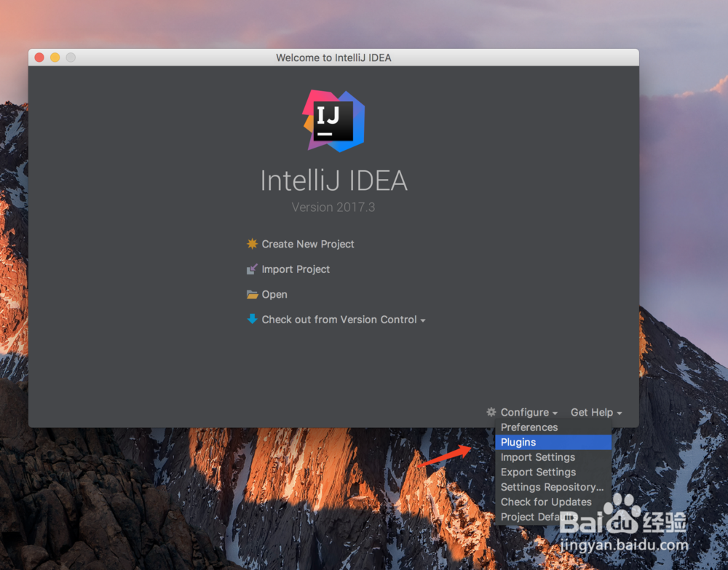Click the Import Project arrow icon
The width and height of the screenshot is (728, 570).
pyautogui.click(x=252, y=269)
